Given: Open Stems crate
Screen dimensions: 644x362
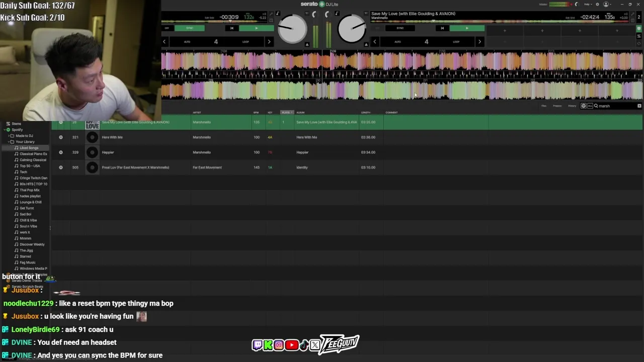Looking at the screenshot, I should [x=17, y=124].
